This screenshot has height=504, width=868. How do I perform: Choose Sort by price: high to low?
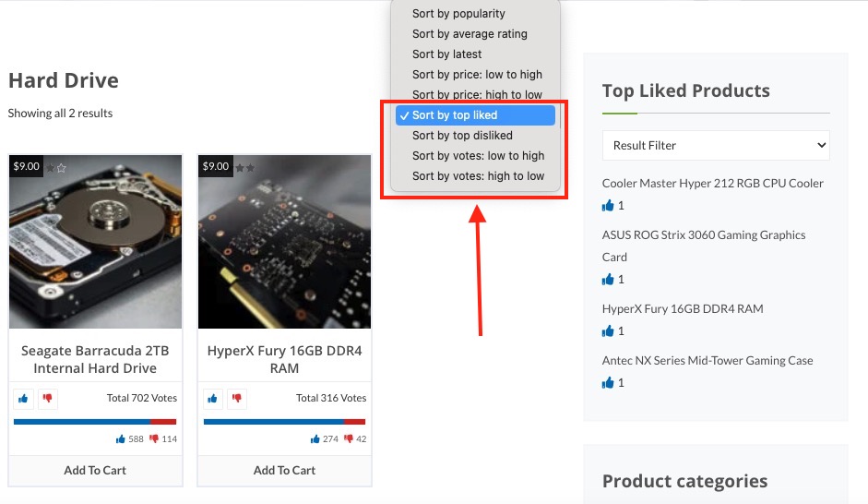(475, 95)
